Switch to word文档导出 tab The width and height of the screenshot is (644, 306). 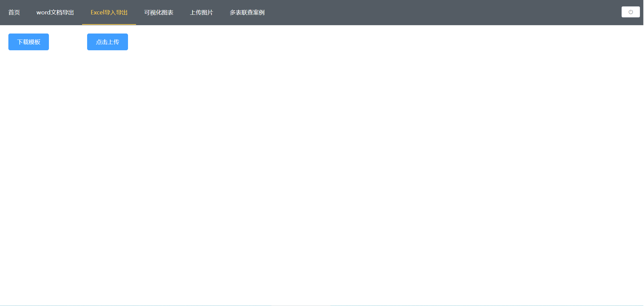point(55,12)
